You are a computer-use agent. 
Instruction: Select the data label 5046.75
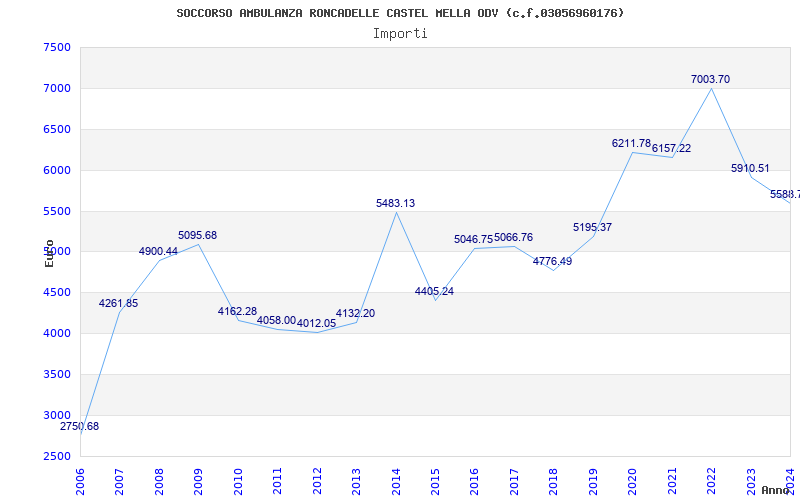473,240
